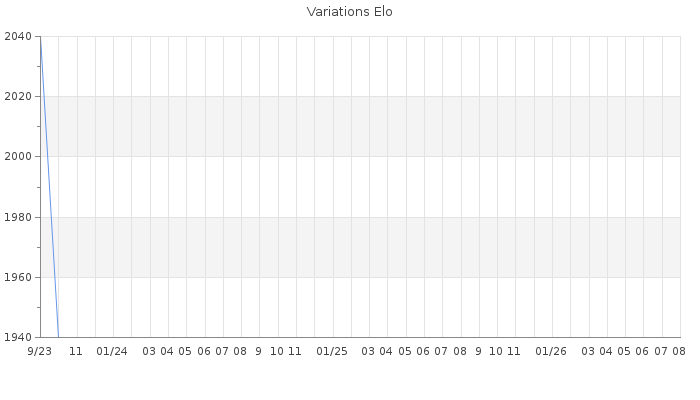
Task: Click the 1980 y-axis label
Action: coord(18,217)
